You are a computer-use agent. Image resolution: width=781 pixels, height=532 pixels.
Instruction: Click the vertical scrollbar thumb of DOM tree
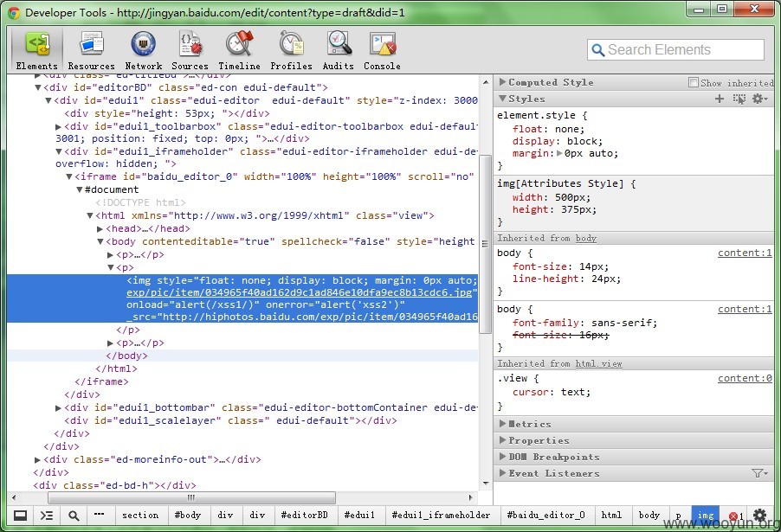(486, 244)
